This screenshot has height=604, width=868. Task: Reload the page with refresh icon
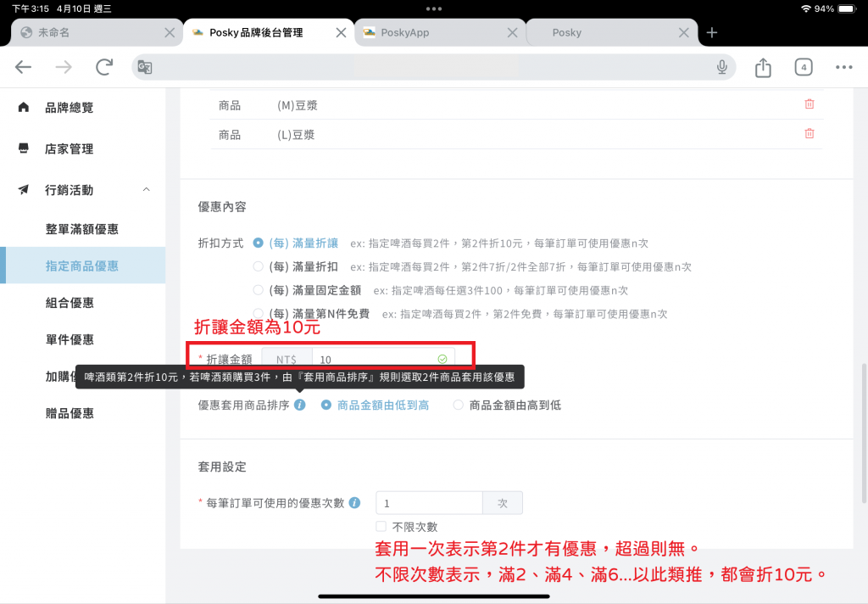104,67
